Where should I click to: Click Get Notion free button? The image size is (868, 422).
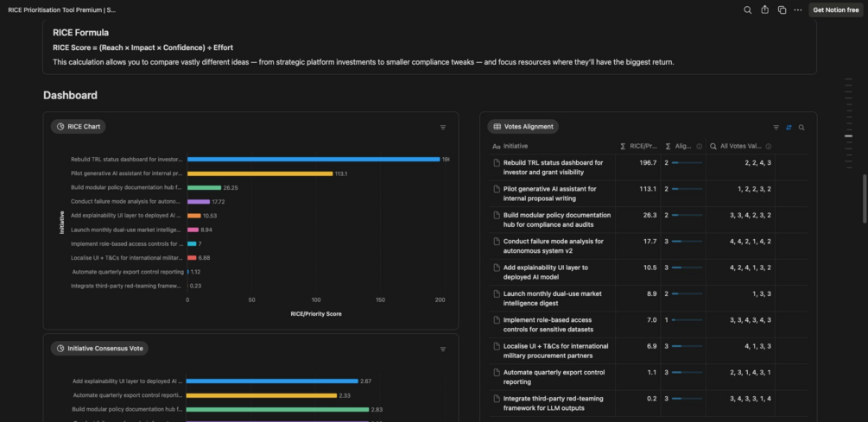pos(836,10)
